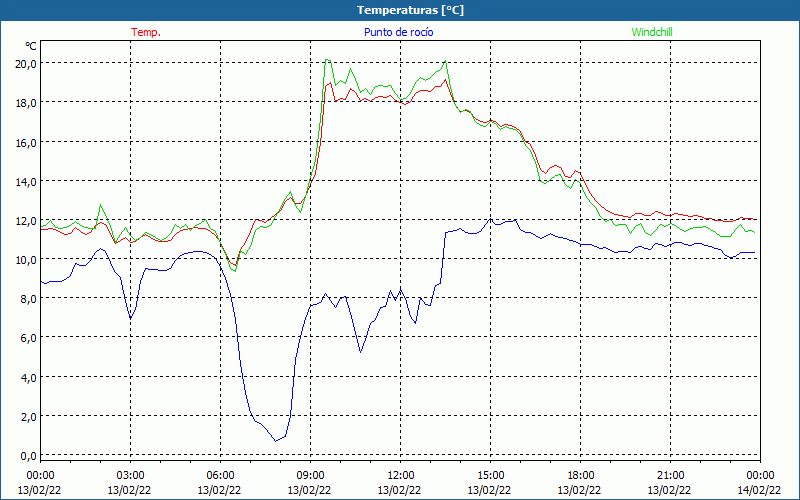
Task: Click the '16,0' y-axis value
Action: pos(26,142)
